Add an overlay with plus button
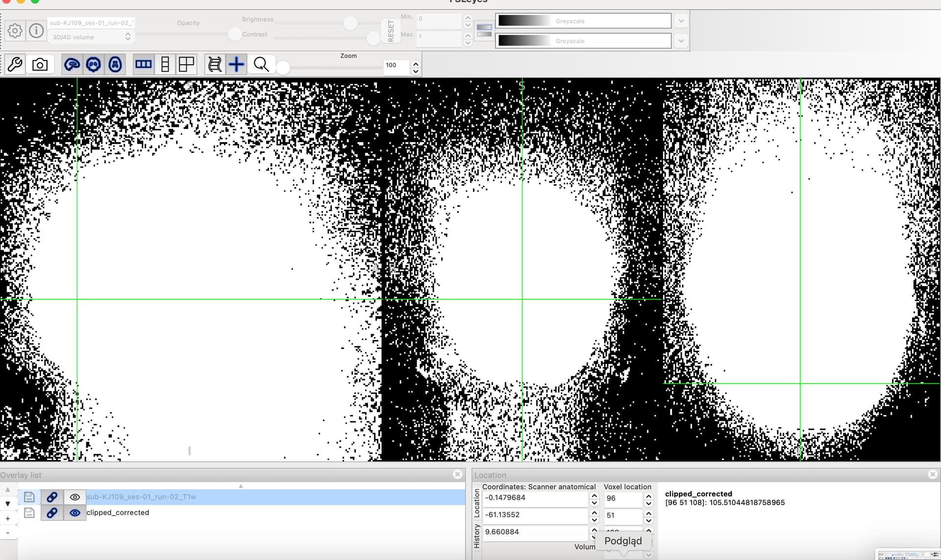Viewport: 941px width, 560px height. coord(8,518)
